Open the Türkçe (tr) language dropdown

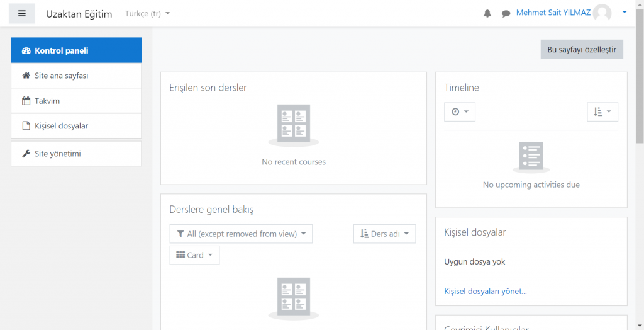pyautogui.click(x=147, y=14)
